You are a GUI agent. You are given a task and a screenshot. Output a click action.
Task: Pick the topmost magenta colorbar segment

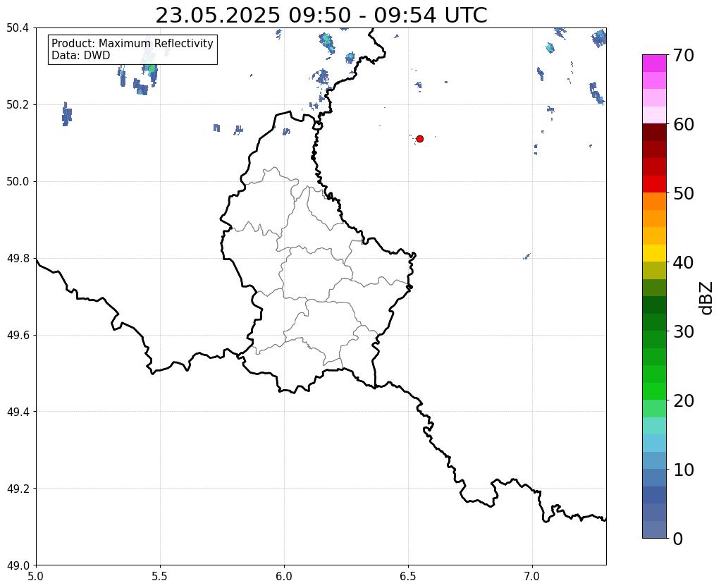(x=654, y=63)
